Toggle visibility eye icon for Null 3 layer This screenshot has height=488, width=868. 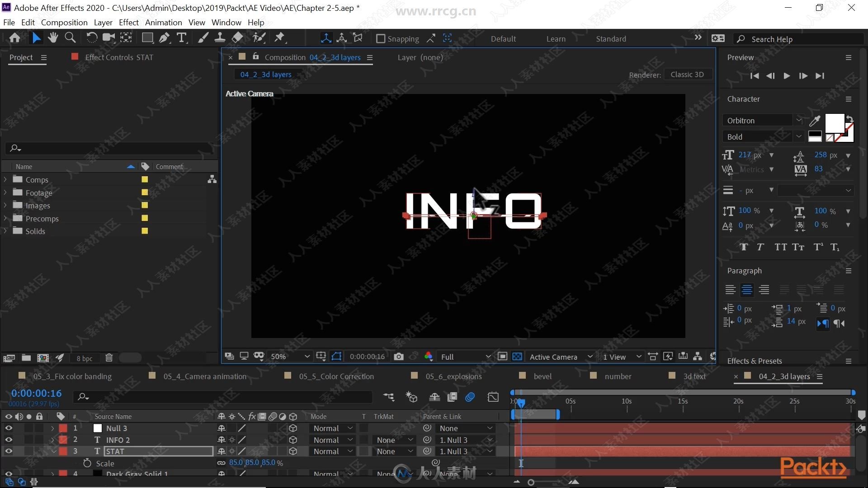[x=8, y=428]
